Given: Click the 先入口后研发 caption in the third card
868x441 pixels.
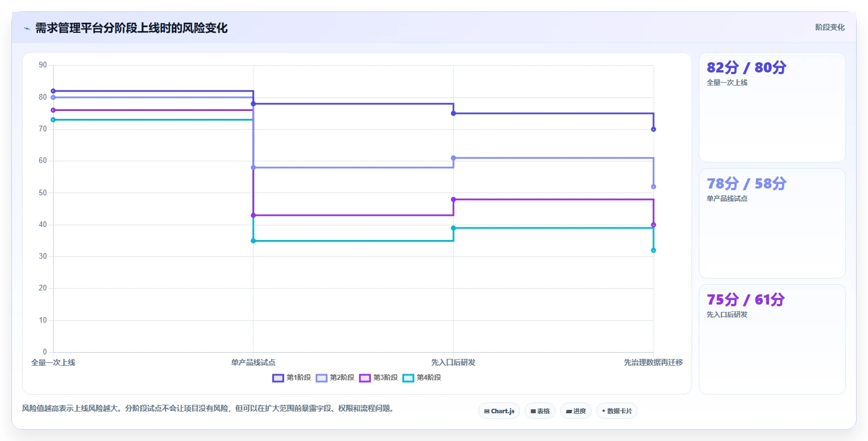Looking at the screenshot, I should point(727,315).
